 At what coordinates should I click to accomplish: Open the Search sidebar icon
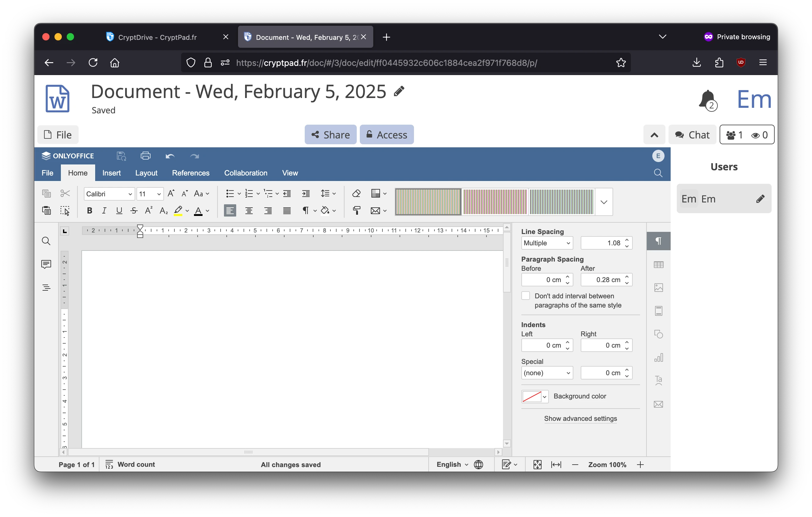pos(46,241)
